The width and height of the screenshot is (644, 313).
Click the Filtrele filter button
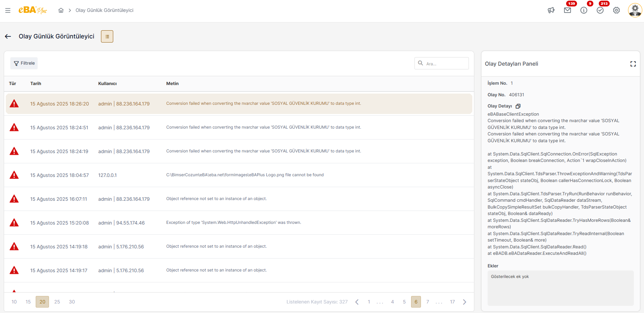click(x=24, y=63)
